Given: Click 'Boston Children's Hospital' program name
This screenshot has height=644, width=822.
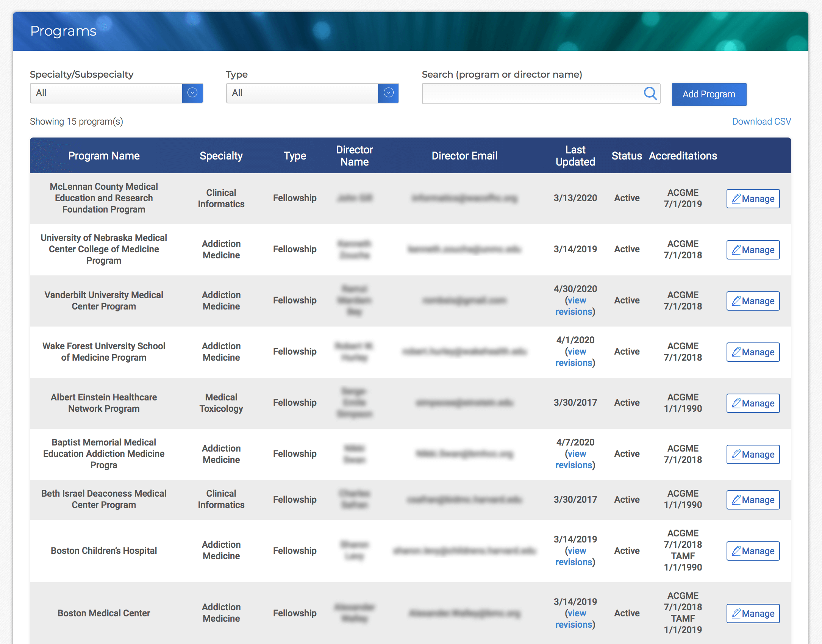Looking at the screenshot, I should (104, 550).
